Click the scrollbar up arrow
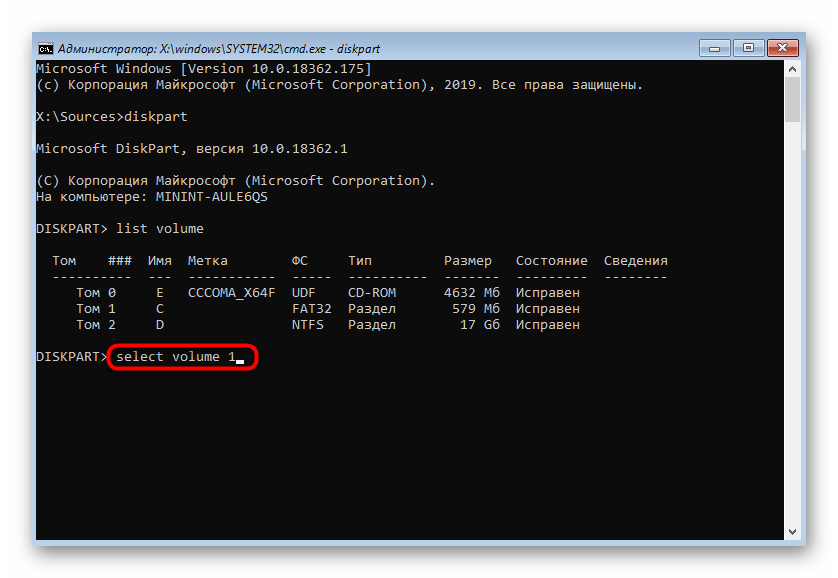 coord(792,69)
